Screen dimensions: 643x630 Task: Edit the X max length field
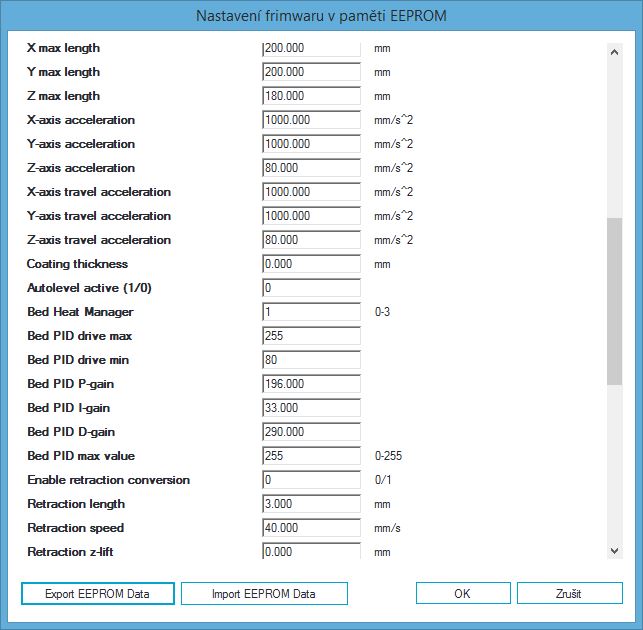(x=311, y=48)
